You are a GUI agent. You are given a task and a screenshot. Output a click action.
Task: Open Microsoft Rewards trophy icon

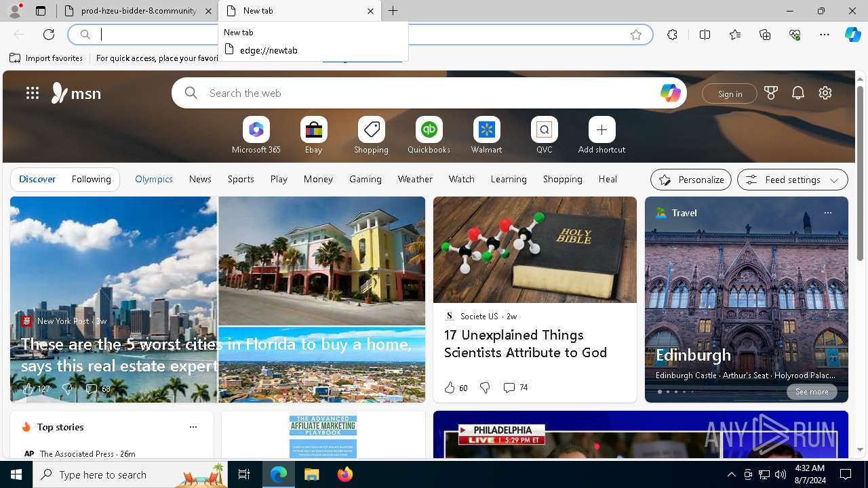[771, 93]
